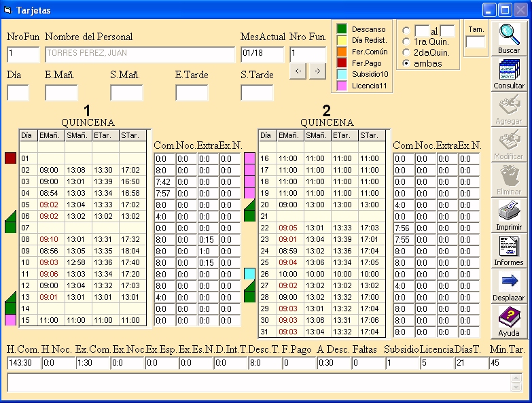Click the Eliminar trash icon
The width and height of the screenshot is (532, 403).
tap(509, 177)
